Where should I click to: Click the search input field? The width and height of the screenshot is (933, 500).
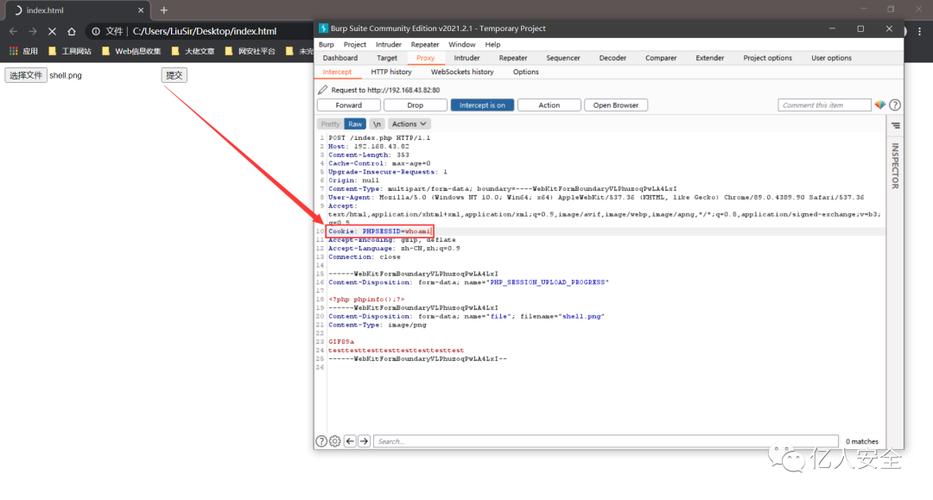click(600, 441)
